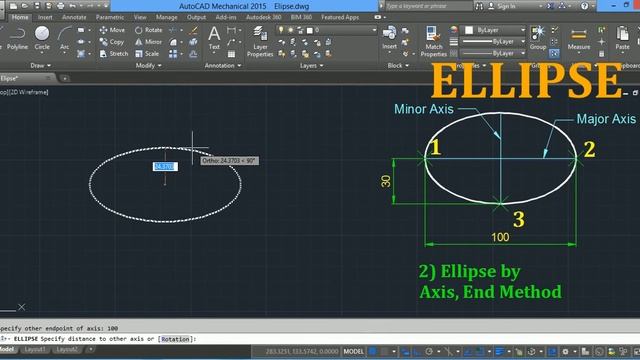The width and height of the screenshot is (640, 360).
Task: Click the search binoculars icon
Action: (x=479, y=6)
